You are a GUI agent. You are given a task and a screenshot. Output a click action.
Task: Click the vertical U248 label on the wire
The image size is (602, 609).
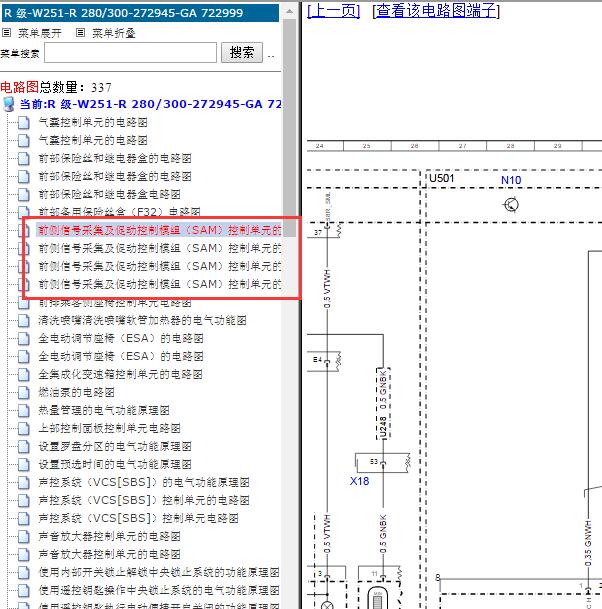point(383,426)
